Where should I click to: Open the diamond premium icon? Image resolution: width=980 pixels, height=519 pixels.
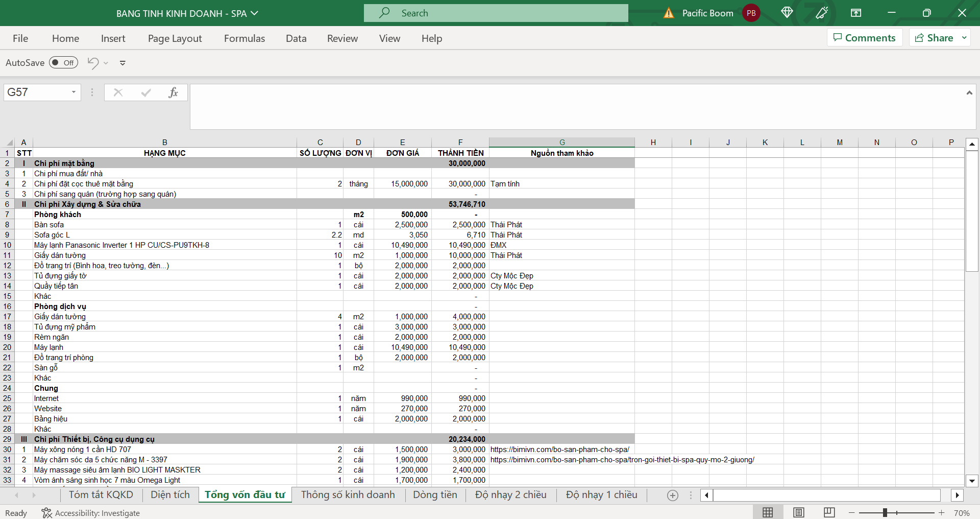pyautogui.click(x=787, y=13)
